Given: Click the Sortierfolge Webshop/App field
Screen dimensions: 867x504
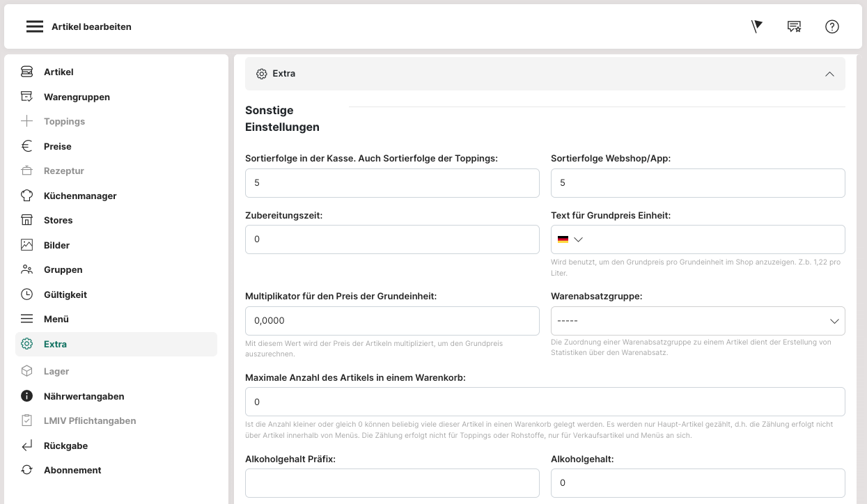Looking at the screenshot, I should point(697,183).
